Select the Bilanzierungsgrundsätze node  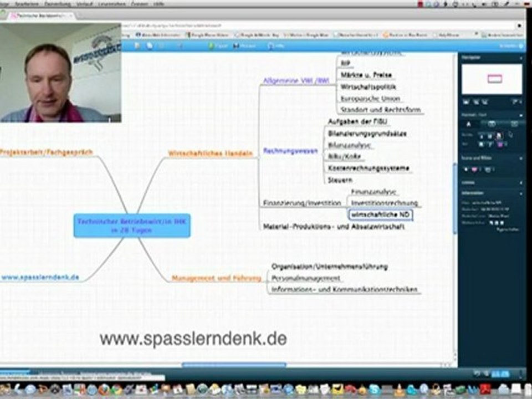[x=367, y=134]
